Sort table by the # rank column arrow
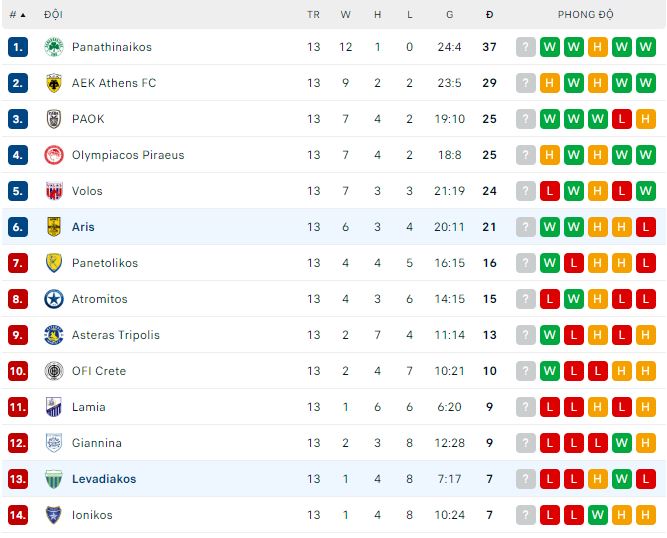This screenshot has height=538, width=667. pos(23,15)
